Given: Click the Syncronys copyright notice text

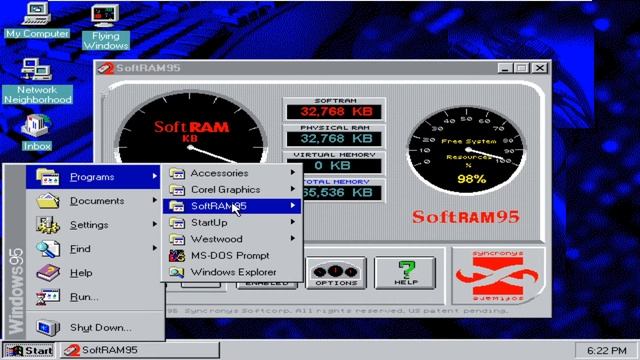Looking at the screenshot, I should point(337,311).
